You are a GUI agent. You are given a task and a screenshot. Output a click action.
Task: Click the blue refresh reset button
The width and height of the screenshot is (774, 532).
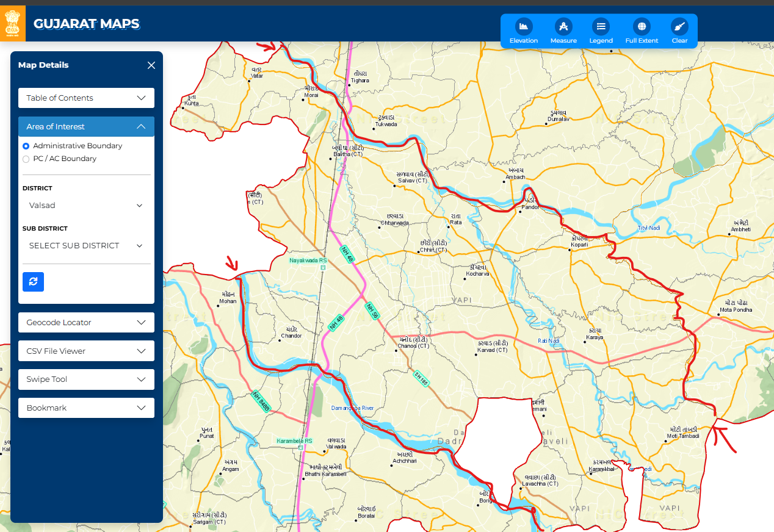click(x=33, y=281)
